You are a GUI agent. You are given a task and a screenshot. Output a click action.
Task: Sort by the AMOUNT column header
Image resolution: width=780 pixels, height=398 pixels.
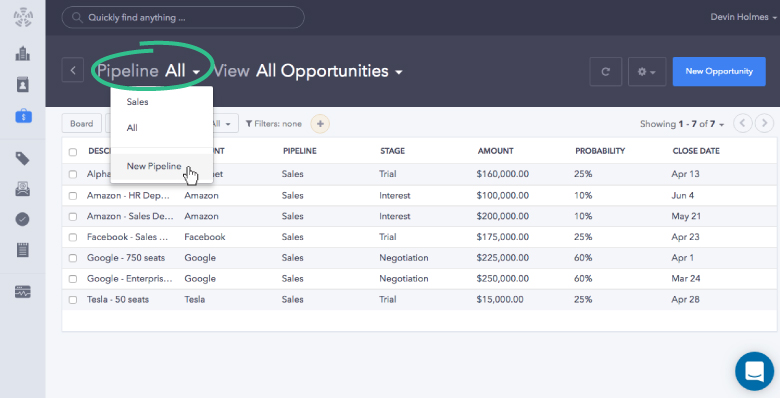(x=495, y=151)
